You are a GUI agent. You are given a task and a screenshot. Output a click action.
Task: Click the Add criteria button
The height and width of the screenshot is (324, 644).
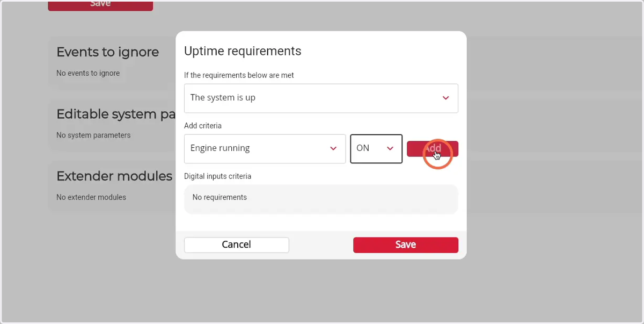coord(433,149)
